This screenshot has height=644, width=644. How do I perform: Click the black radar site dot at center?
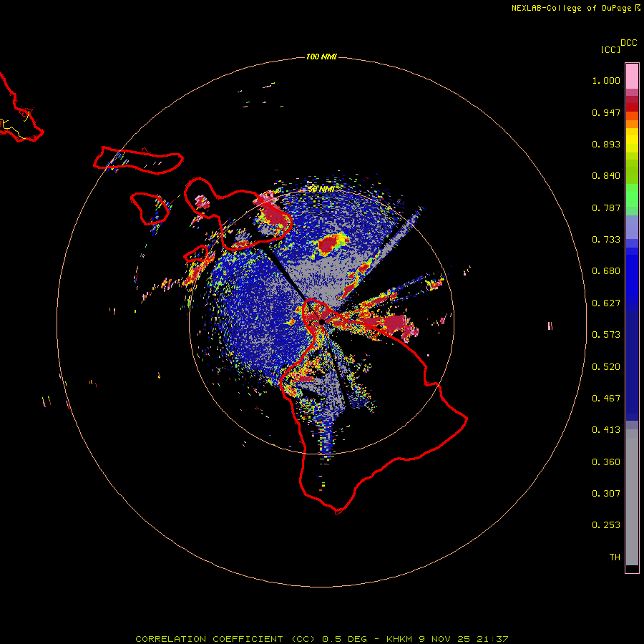[x=321, y=321]
